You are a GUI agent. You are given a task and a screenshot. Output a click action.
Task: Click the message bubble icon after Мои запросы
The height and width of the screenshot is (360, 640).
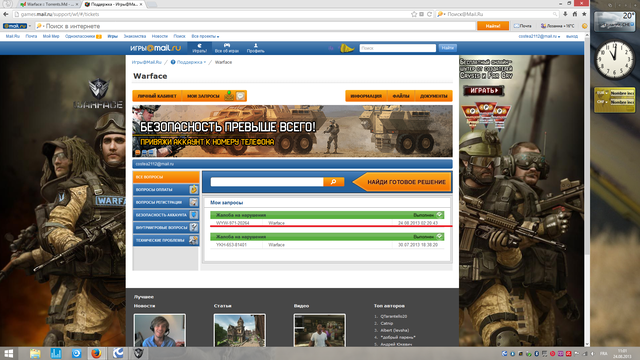240,96
